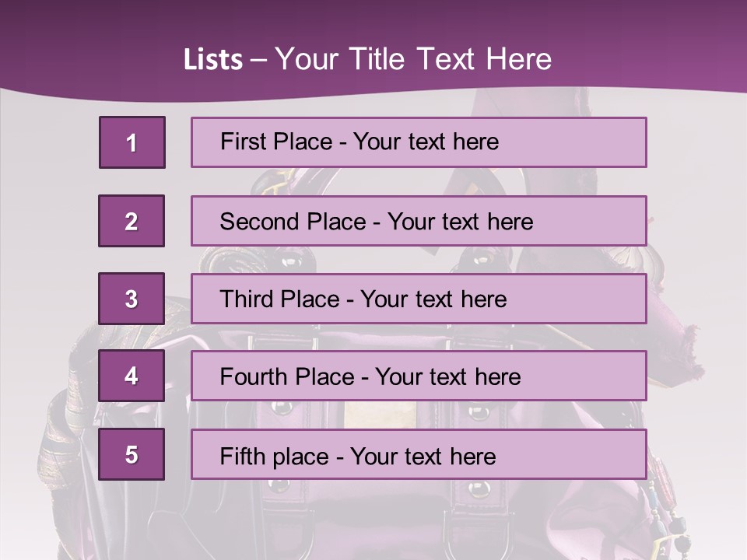
Task: Click the bold word Lists in title
Action: pyautogui.click(x=212, y=60)
